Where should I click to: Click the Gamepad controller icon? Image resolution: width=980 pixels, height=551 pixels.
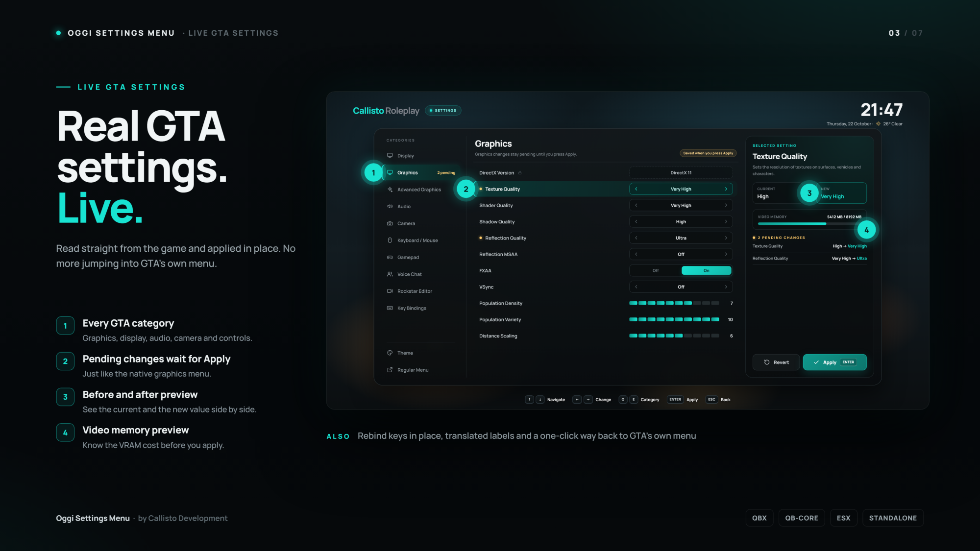[x=390, y=258]
